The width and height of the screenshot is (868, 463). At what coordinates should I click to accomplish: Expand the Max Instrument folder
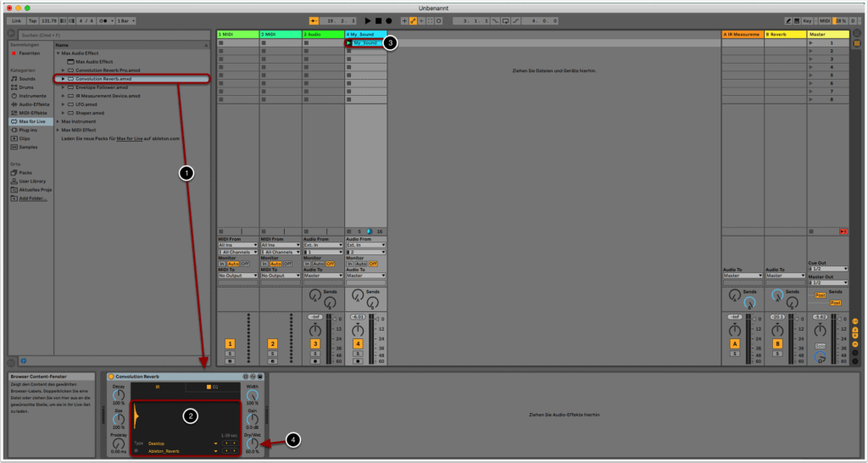pyautogui.click(x=58, y=121)
